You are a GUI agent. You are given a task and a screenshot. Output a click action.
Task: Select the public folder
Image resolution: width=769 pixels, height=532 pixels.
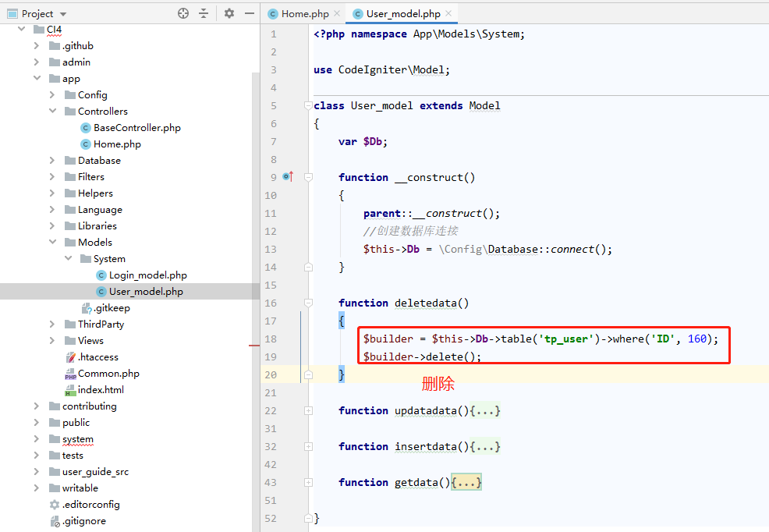tap(76, 423)
